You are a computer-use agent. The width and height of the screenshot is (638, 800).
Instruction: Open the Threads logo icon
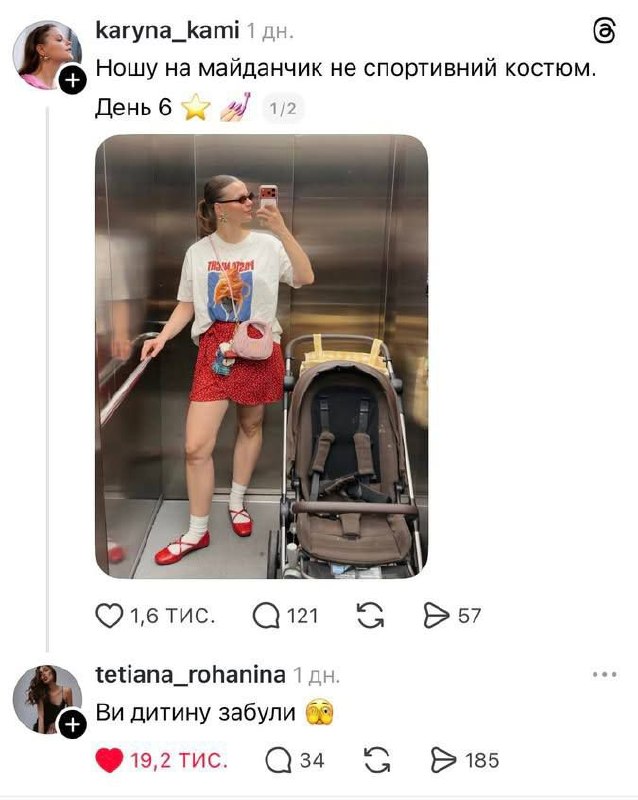[x=605, y=31]
